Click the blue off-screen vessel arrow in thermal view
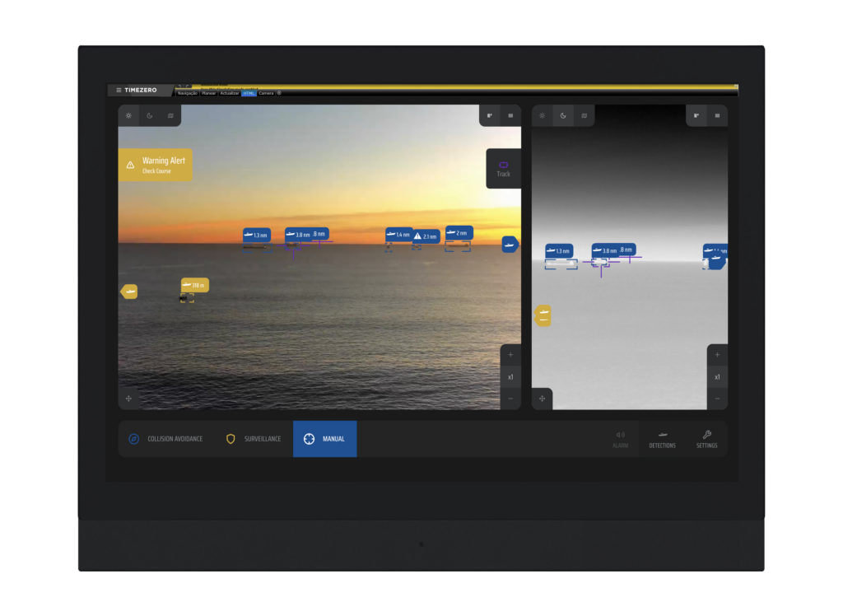The width and height of the screenshot is (843, 616). [717, 260]
